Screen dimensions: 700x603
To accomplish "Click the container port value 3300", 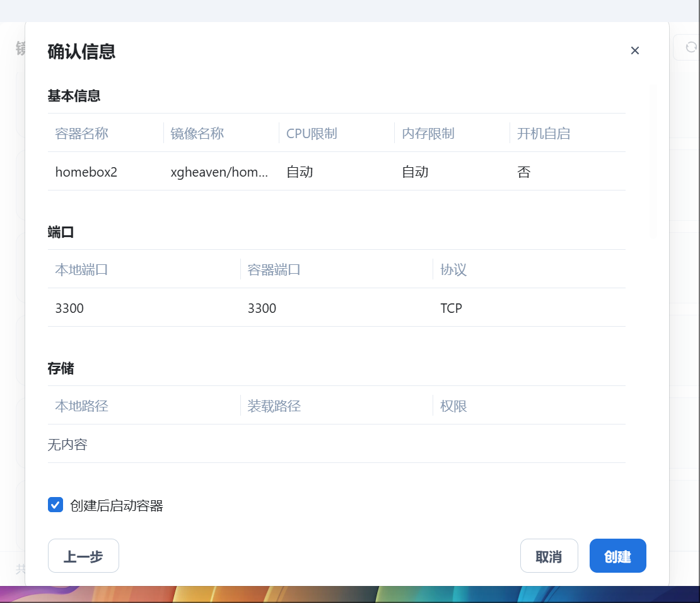I will click(262, 308).
